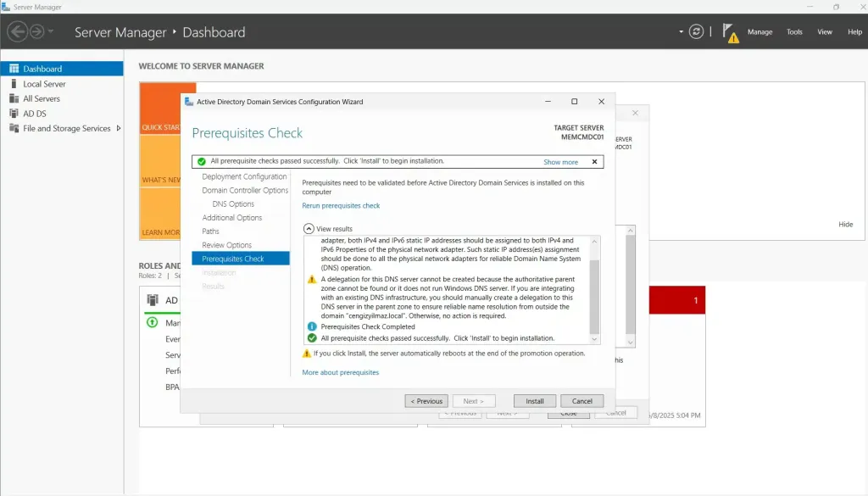The height and width of the screenshot is (496, 868).
Task: Click the Install button
Action: click(534, 401)
